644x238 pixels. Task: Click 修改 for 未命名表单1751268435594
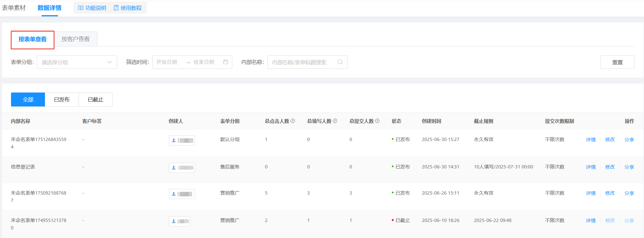click(x=610, y=140)
